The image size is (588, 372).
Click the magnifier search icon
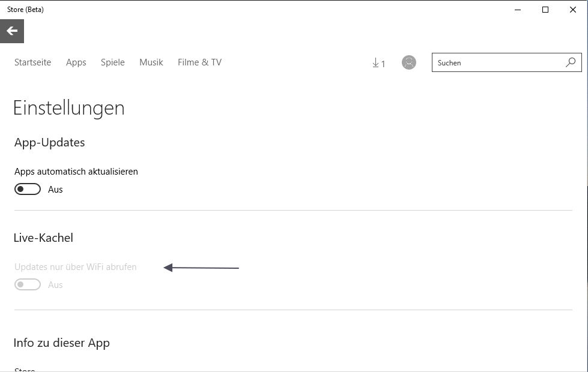click(x=570, y=62)
